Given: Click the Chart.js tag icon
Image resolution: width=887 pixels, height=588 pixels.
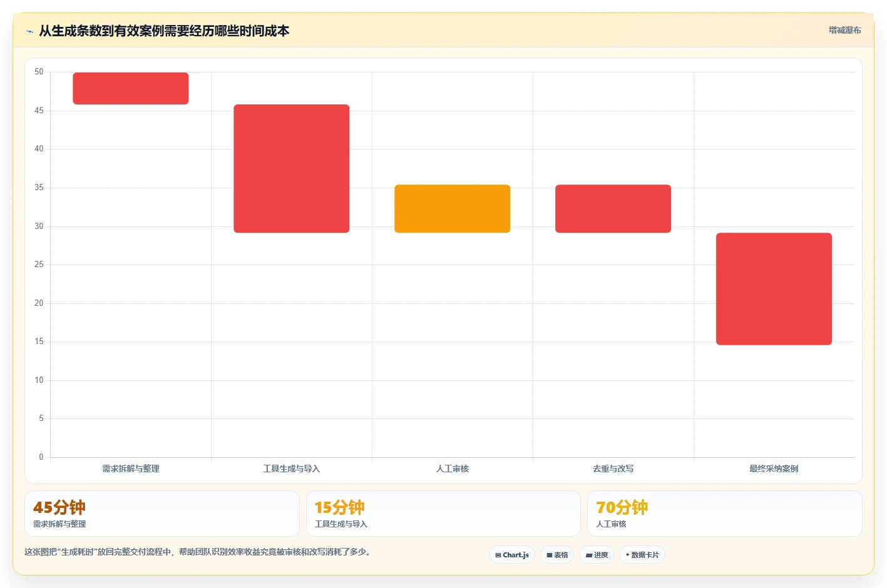Looking at the screenshot, I should click(x=498, y=555).
